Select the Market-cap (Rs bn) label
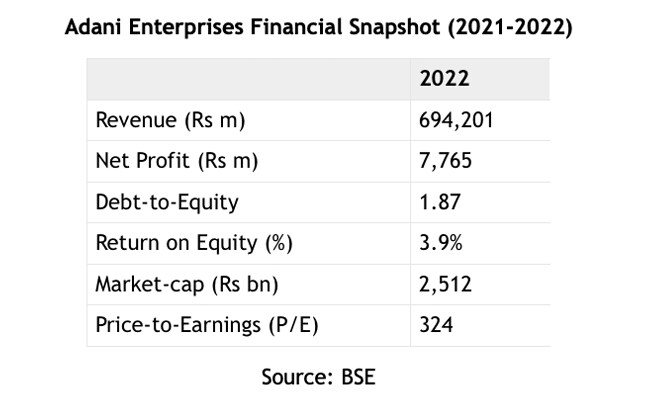 click(186, 285)
